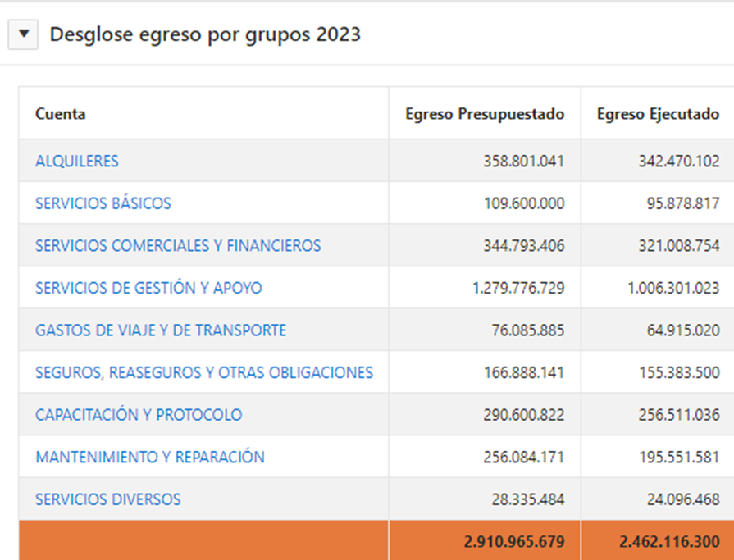Select executed value 342.470.102
Viewport: 734px width, 560px height.
pyautogui.click(x=679, y=161)
